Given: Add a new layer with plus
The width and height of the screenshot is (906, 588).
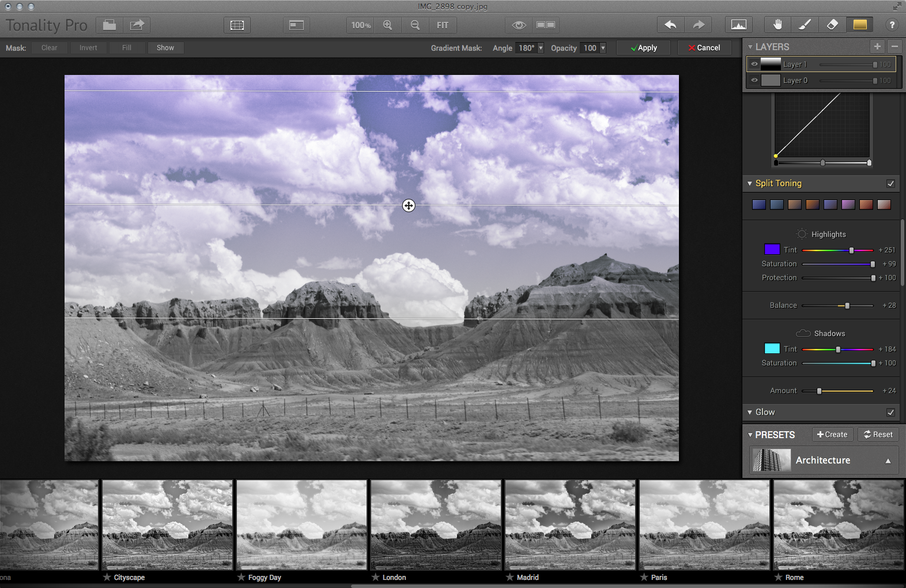Looking at the screenshot, I should pyautogui.click(x=877, y=47).
